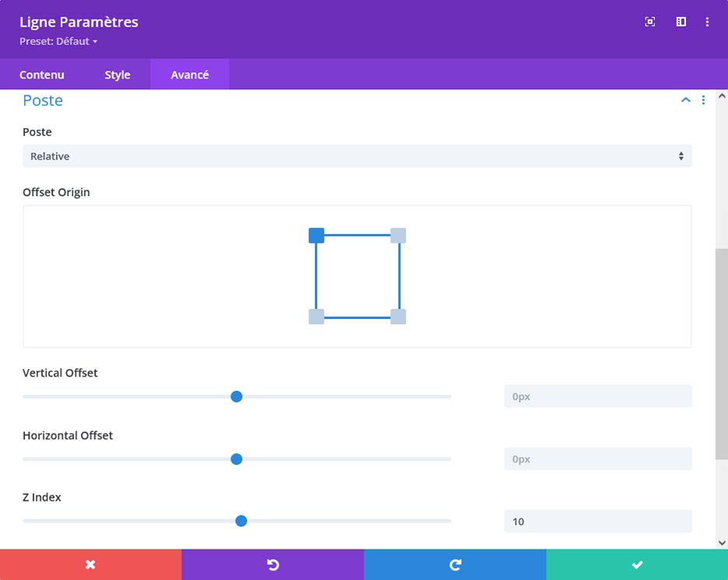
Task: Click the Z Index value field
Action: [598, 522]
